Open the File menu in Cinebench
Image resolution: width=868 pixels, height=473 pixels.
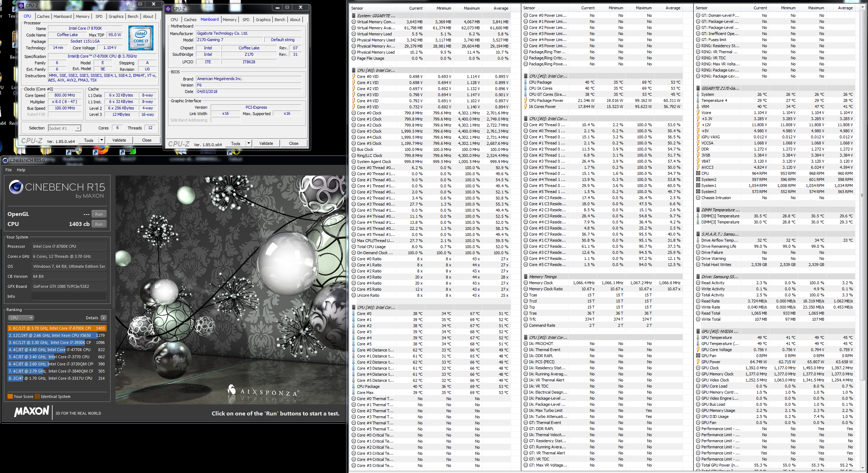point(9,170)
